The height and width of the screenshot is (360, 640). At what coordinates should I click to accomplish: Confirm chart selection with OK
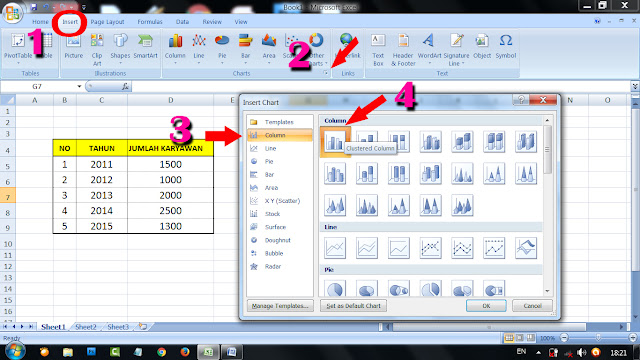(x=486, y=306)
